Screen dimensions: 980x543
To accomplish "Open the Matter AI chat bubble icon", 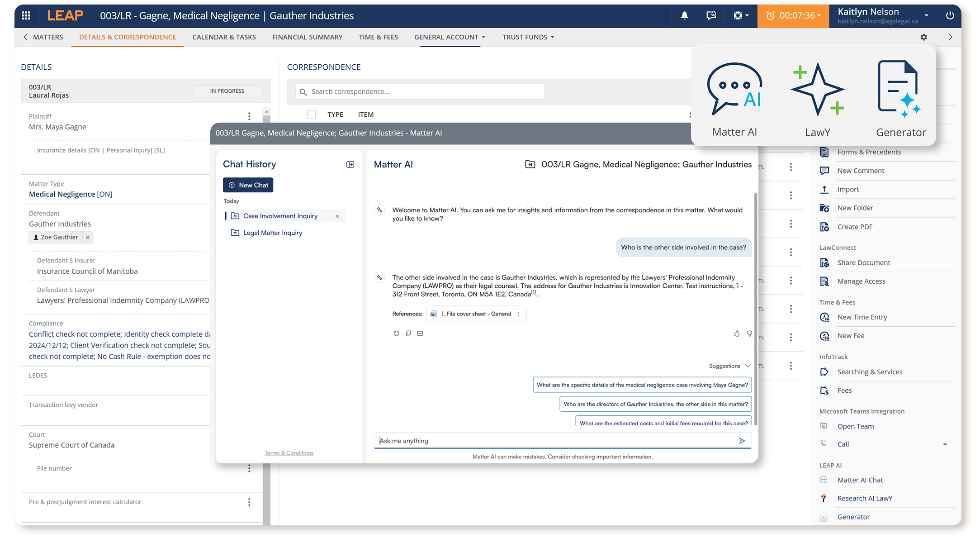I will (734, 89).
